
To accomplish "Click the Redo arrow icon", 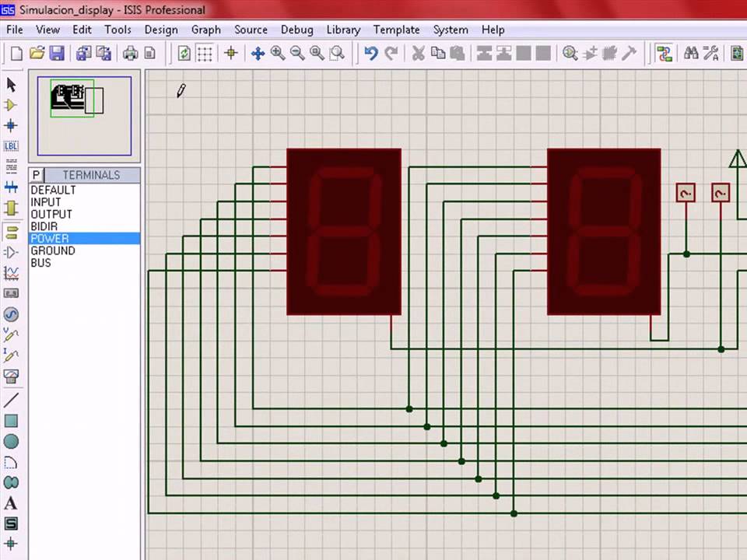I will click(391, 53).
